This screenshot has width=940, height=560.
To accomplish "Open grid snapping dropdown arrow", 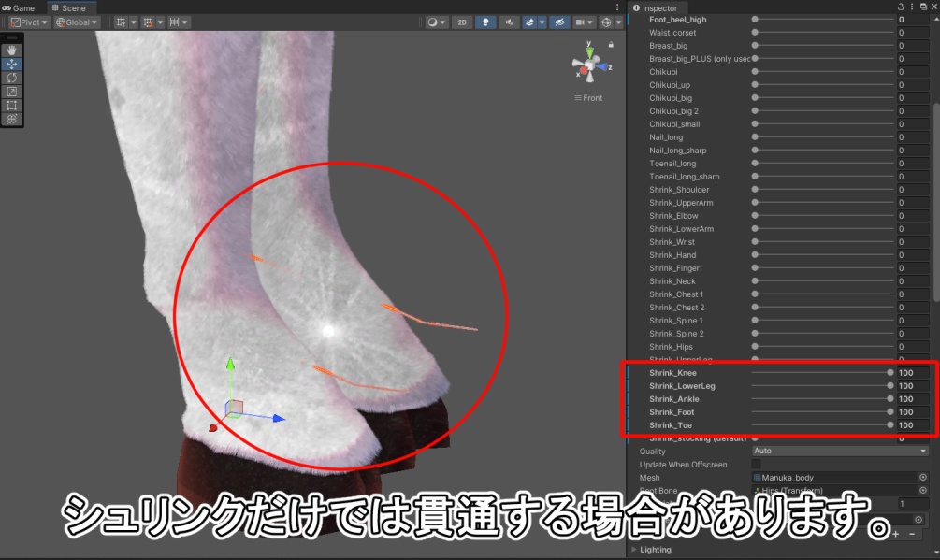I will click(x=160, y=22).
